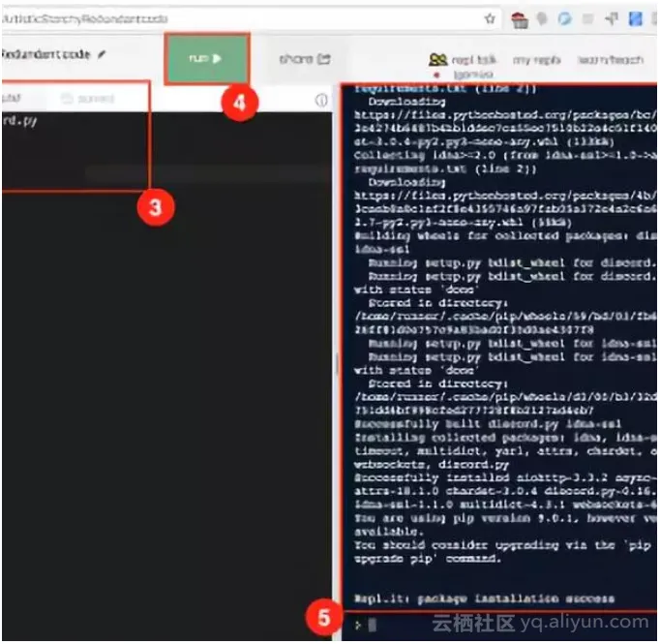Click the gray lightbulb extension icon

pyautogui.click(x=542, y=19)
